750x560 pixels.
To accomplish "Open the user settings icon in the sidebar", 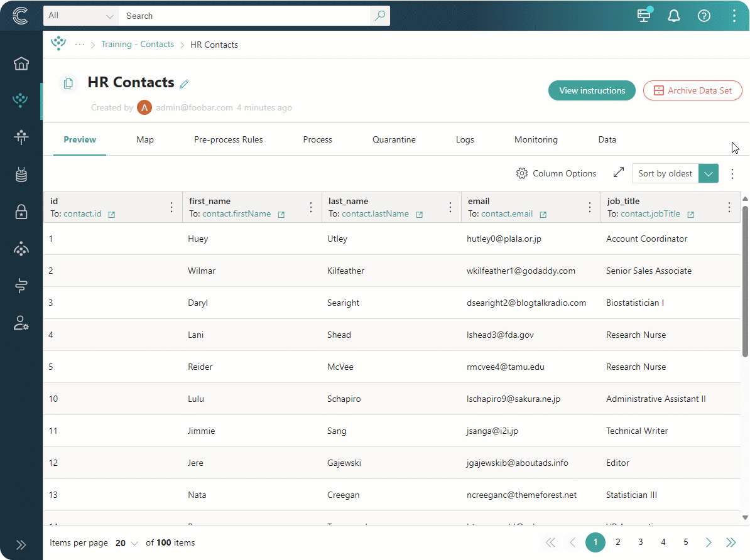I will click(21, 323).
